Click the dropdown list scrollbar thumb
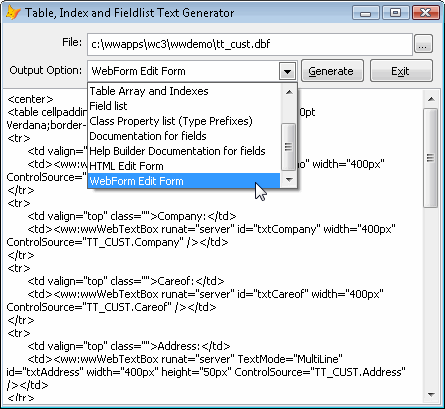The image size is (445, 409). click(x=288, y=147)
